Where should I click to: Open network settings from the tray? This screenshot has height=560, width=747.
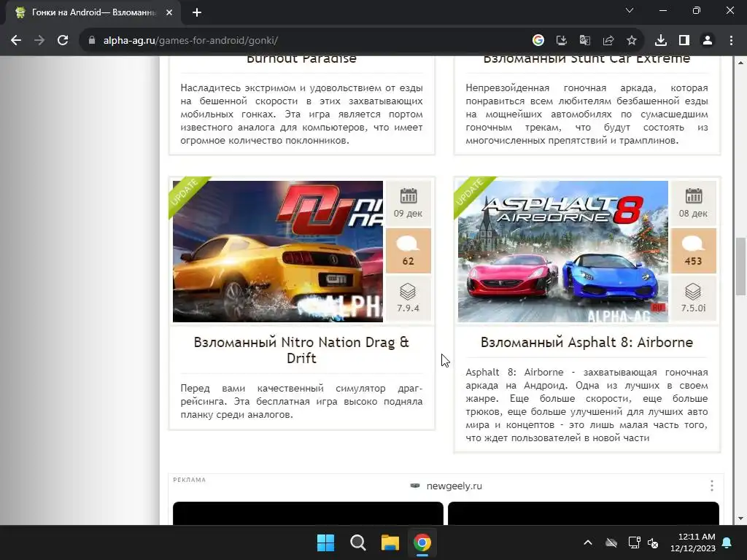click(634, 542)
